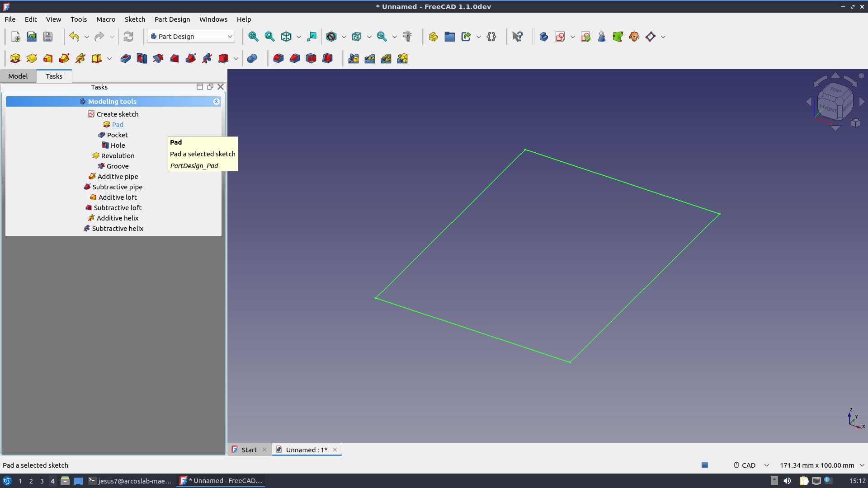Click the Chamfer toolbar icon
Image resolution: width=868 pixels, height=488 pixels.
click(295, 58)
